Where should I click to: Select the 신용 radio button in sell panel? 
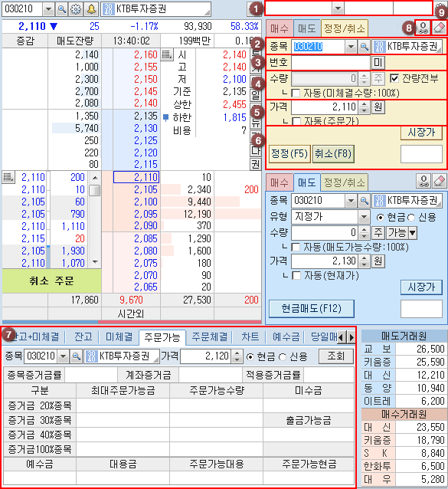tap(411, 217)
